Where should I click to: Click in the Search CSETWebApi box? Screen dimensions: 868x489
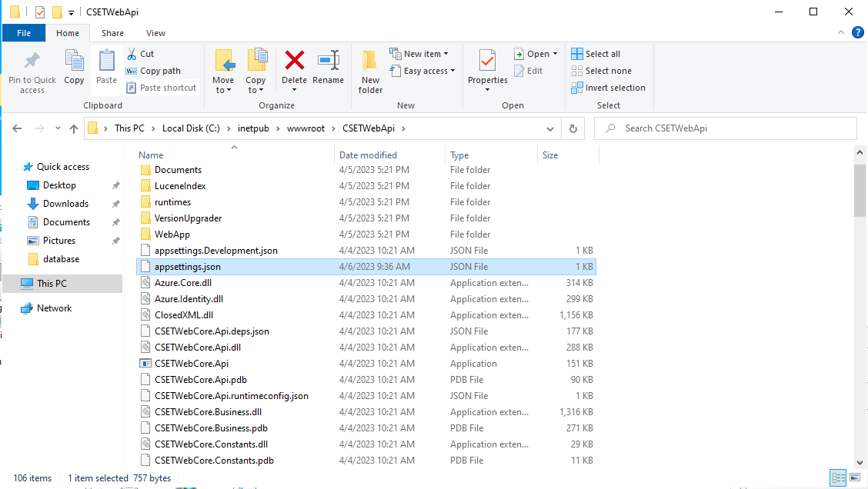click(725, 128)
